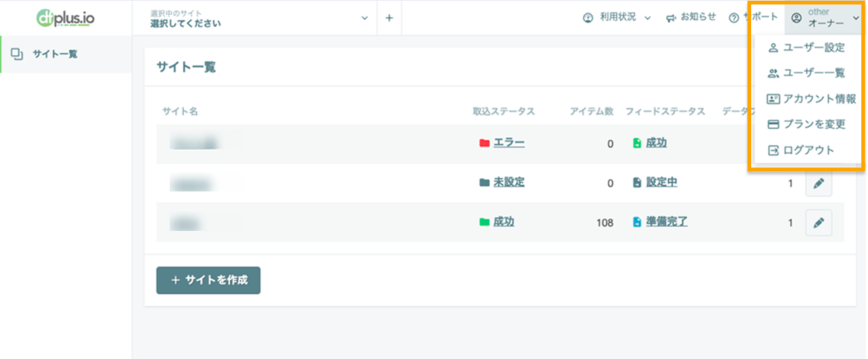Select ユーザー設定 from the account menu
Screen dimensions: 868x359
click(807, 48)
